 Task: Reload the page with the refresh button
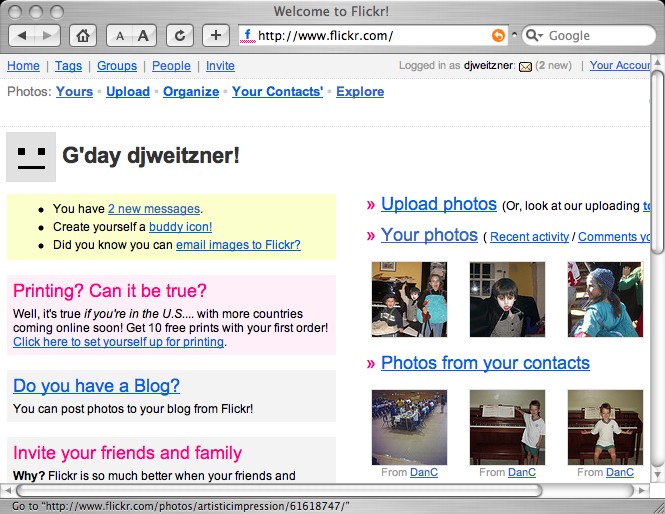point(180,35)
